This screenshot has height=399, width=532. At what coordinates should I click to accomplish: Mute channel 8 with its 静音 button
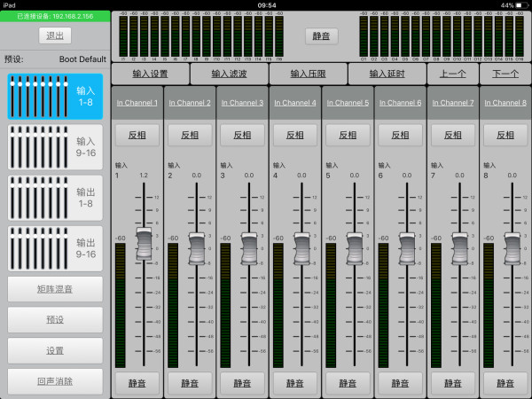(505, 383)
